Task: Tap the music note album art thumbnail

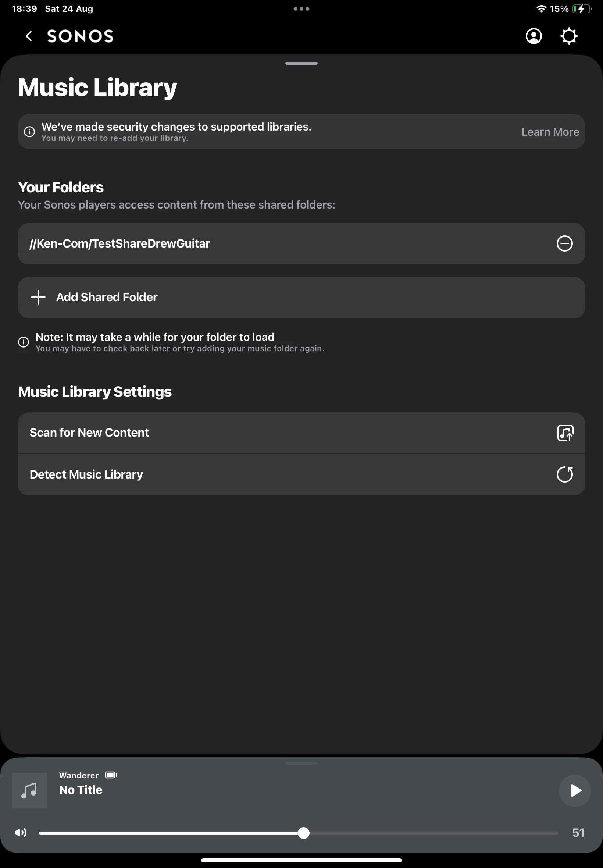Action: 29,790
